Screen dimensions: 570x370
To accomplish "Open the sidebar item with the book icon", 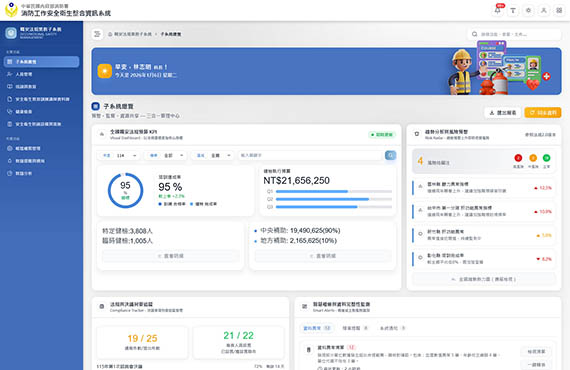I will tap(41, 87).
